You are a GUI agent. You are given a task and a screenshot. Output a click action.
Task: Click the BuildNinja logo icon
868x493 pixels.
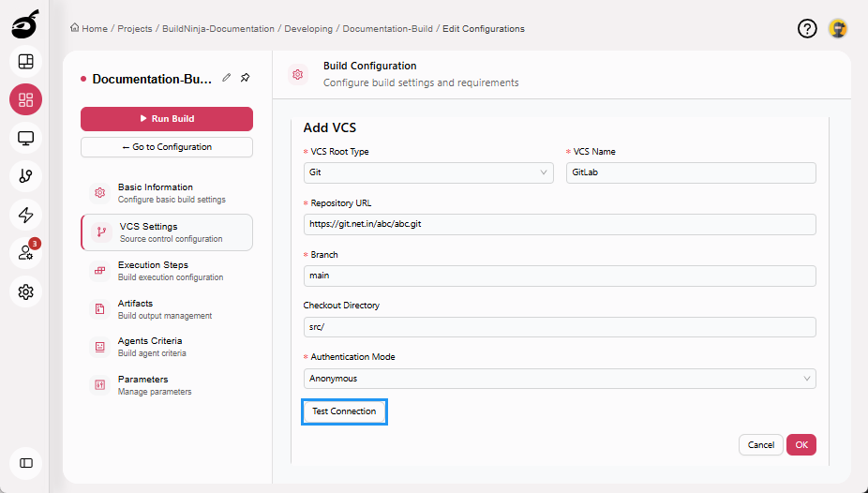click(25, 24)
